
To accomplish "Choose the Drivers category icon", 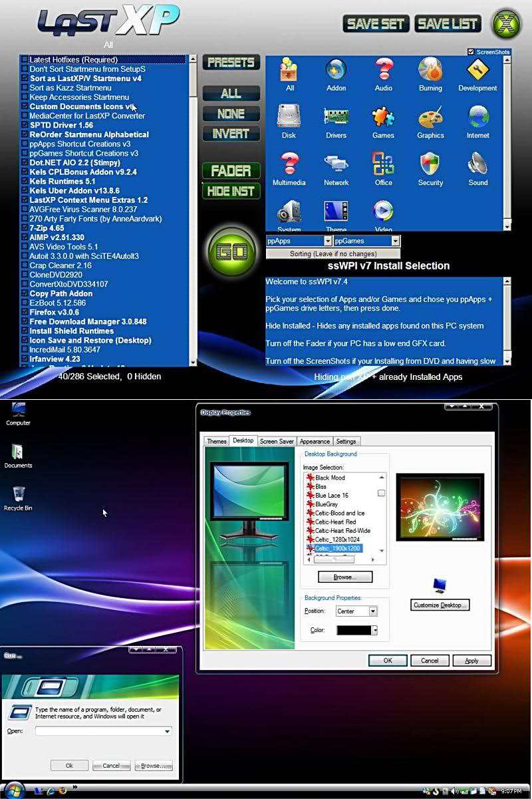I will coord(336,116).
